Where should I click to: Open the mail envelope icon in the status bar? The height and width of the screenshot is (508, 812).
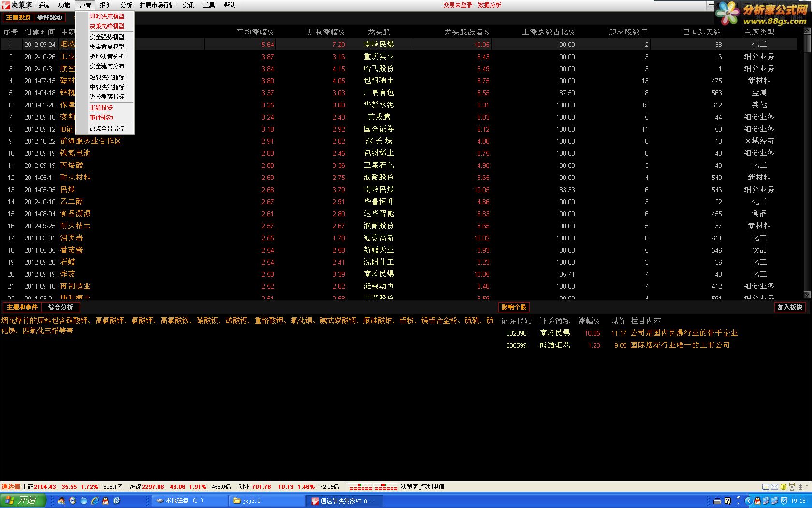point(774,487)
